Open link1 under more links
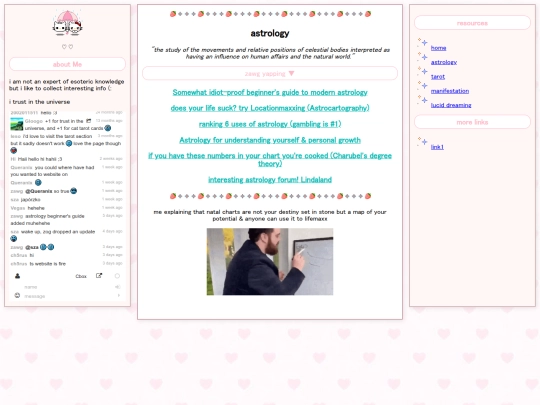Screen dimensions: 540x405 pos(437,147)
